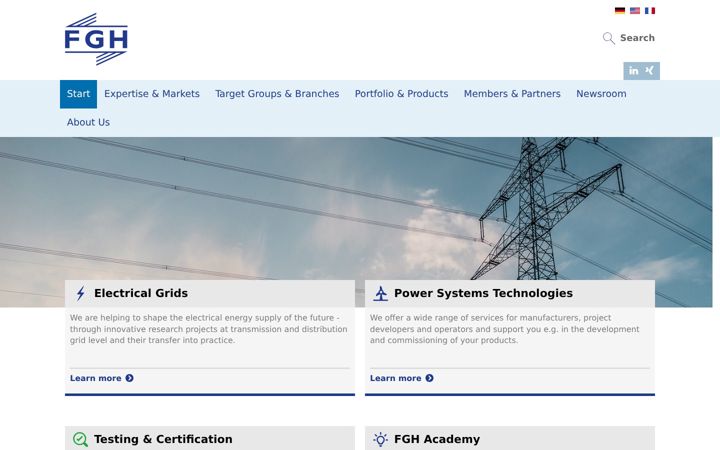Switch language to German flag

tap(620, 11)
